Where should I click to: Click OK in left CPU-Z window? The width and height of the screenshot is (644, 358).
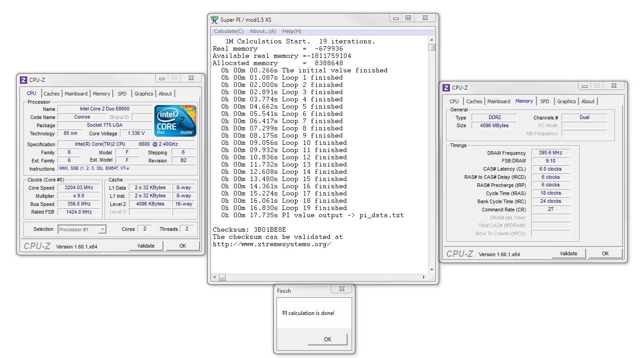coord(182,246)
